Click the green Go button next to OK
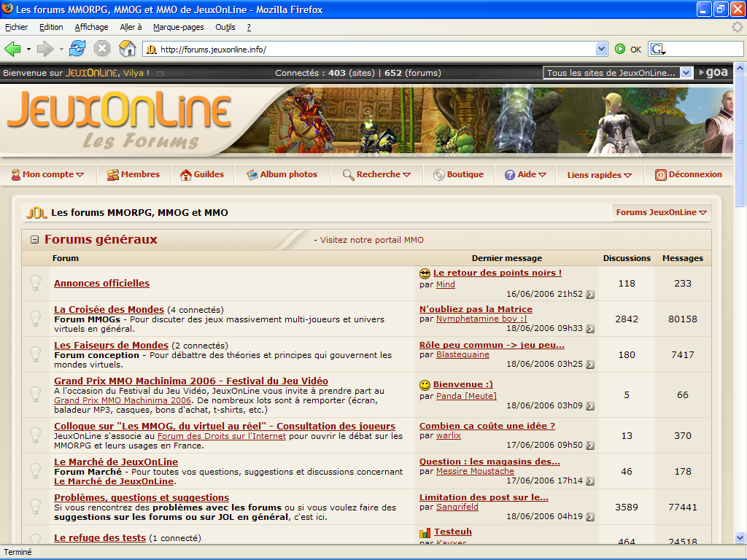The height and width of the screenshot is (560, 747). tap(620, 49)
